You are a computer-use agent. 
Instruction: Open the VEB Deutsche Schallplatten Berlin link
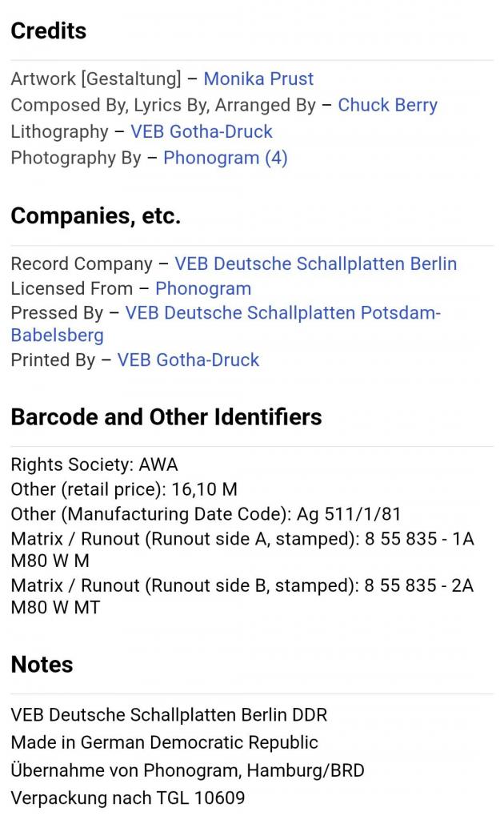(x=316, y=263)
